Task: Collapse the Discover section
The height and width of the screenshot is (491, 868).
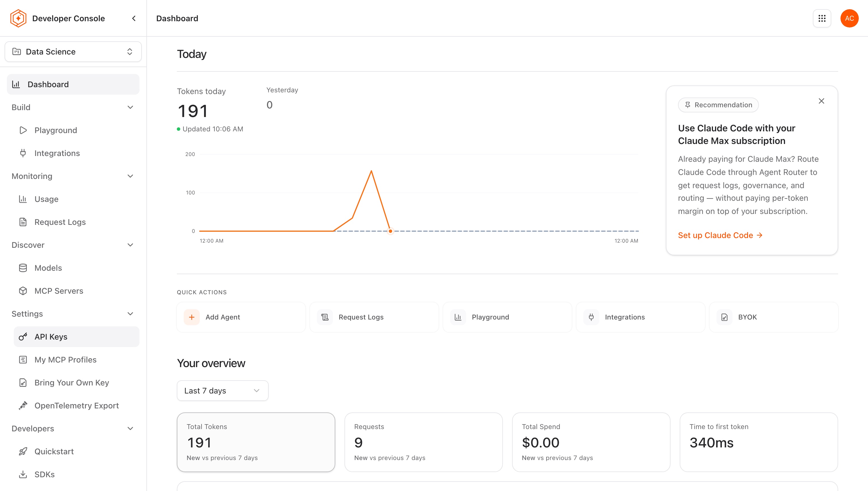Action: click(130, 245)
